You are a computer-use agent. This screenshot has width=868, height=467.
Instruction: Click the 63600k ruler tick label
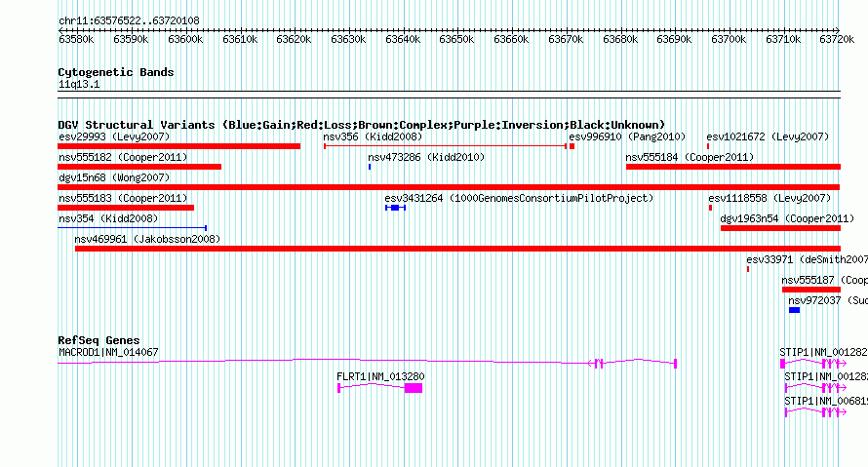185,39
